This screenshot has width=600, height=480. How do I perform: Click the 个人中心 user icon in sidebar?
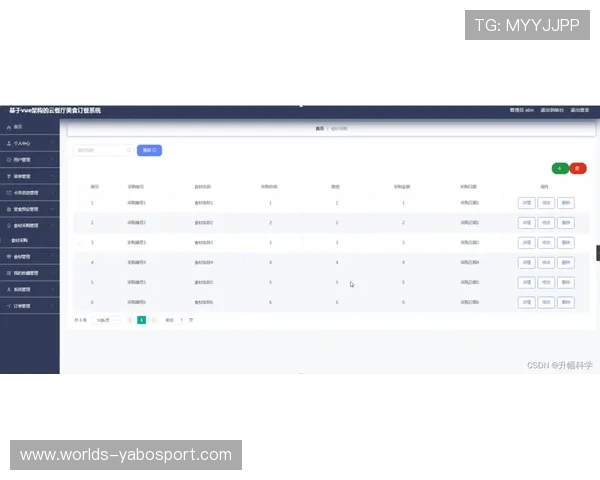[x=9, y=143]
